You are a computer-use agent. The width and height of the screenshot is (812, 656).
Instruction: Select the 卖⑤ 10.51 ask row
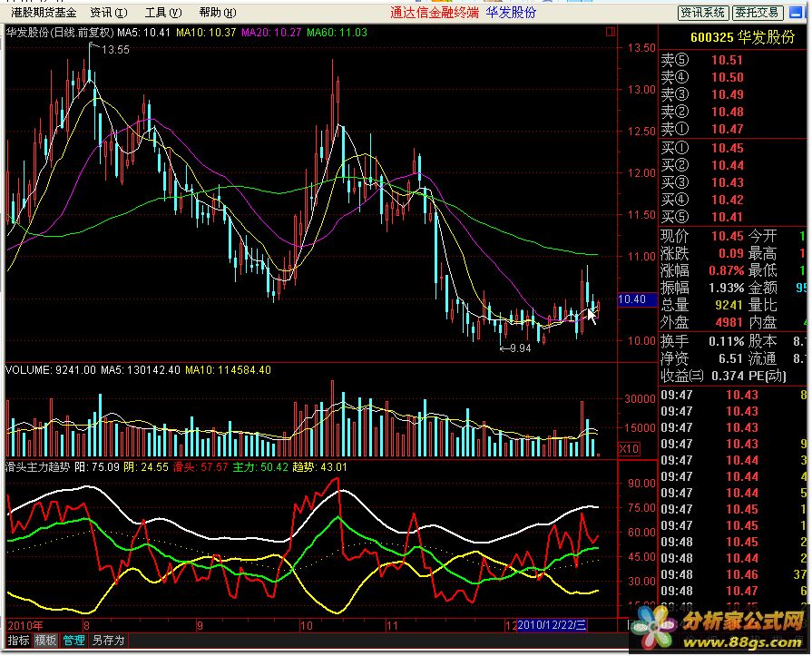tap(733, 60)
